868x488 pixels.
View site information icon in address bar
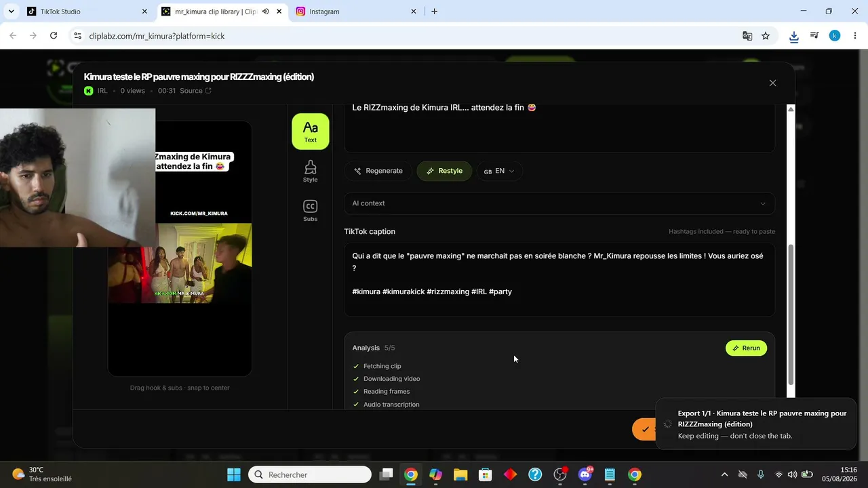tap(77, 36)
